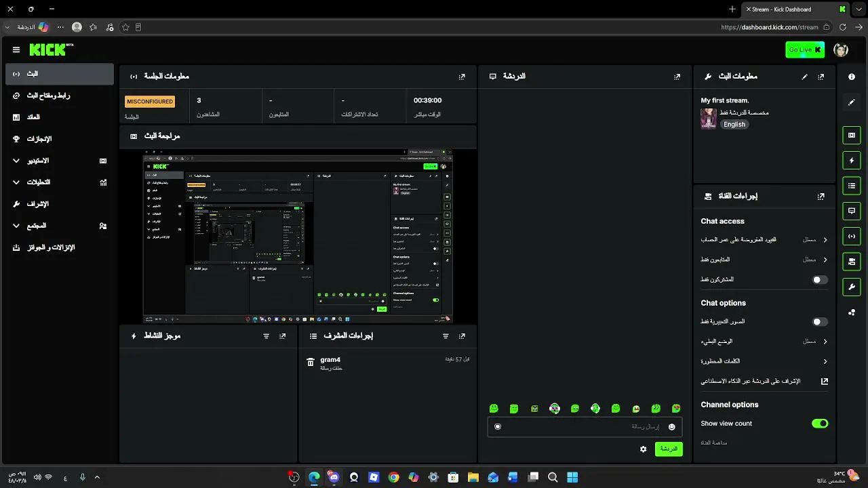The image size is (868, 488).
Task: Toggle the list widget in the right rail
Action: pyautogui.click(x=852, y=185)
